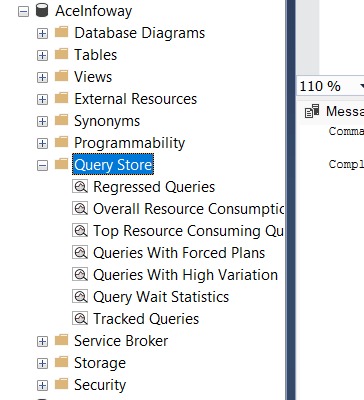Click the Queries With High Variation icon
The height and width of the screenshot is (400, 364).
click(80, 275)
